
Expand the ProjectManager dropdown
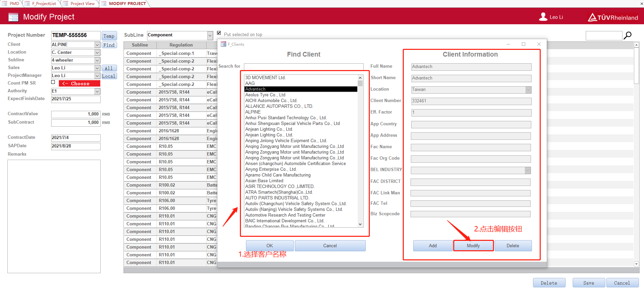97,76
